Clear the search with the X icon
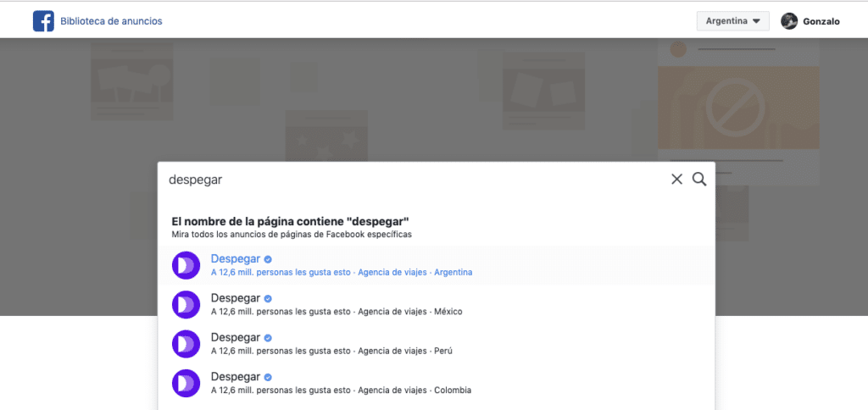The height and width of the screenshot is (410, 868). tap(676, 180)
